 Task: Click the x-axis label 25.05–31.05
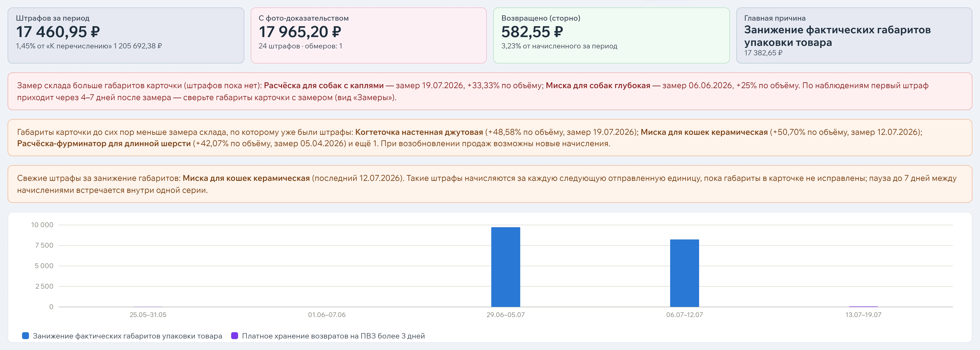coord(148,315)
